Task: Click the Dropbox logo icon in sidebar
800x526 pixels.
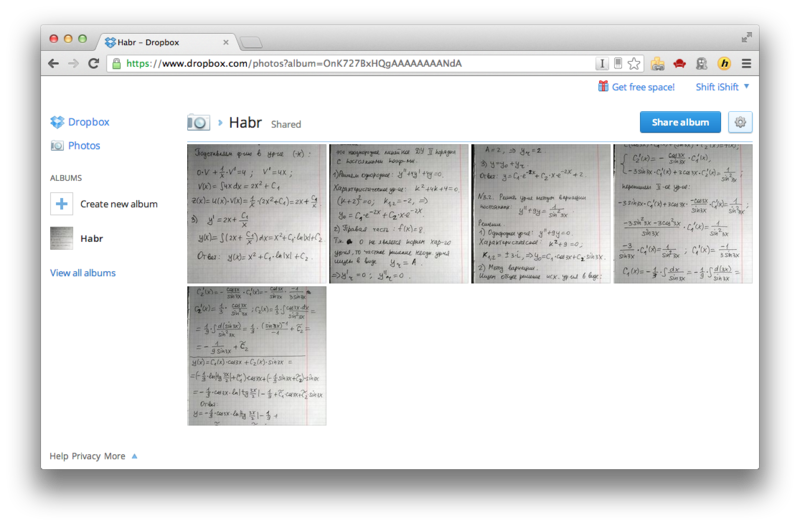Action: tap(57, 122)
